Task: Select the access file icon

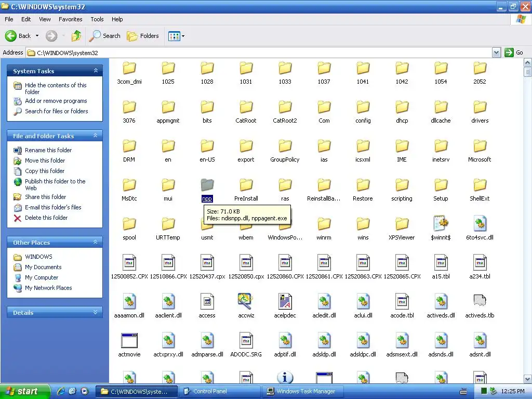Action: (x=207, y=301)
